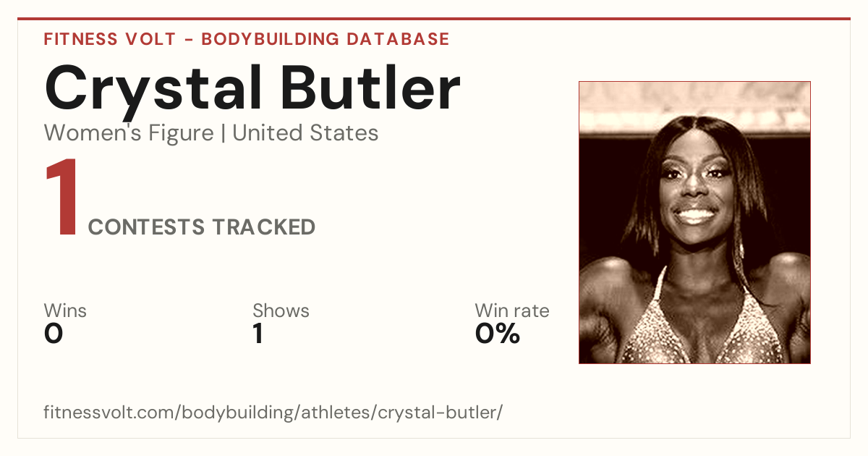868x456 pixels.
Task: Click the Wins value 0
Action: click(54, 334)
